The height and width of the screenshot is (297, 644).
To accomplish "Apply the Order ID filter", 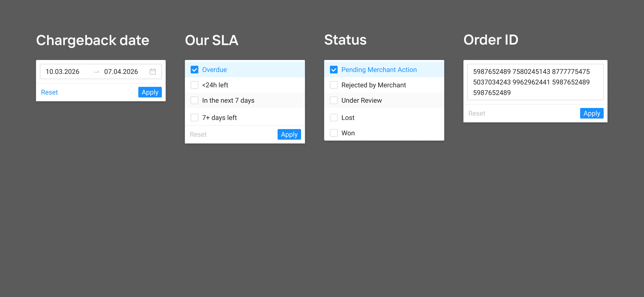I will point(592,113).
